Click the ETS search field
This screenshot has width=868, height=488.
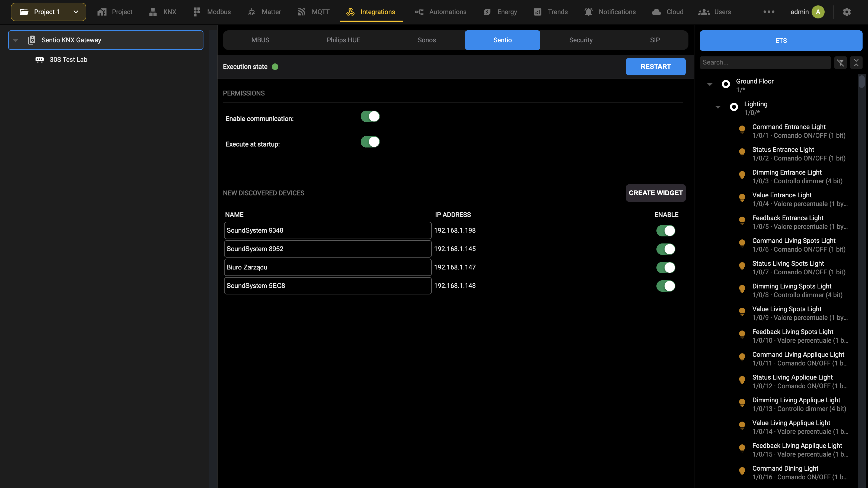click(x=765, y=63)
